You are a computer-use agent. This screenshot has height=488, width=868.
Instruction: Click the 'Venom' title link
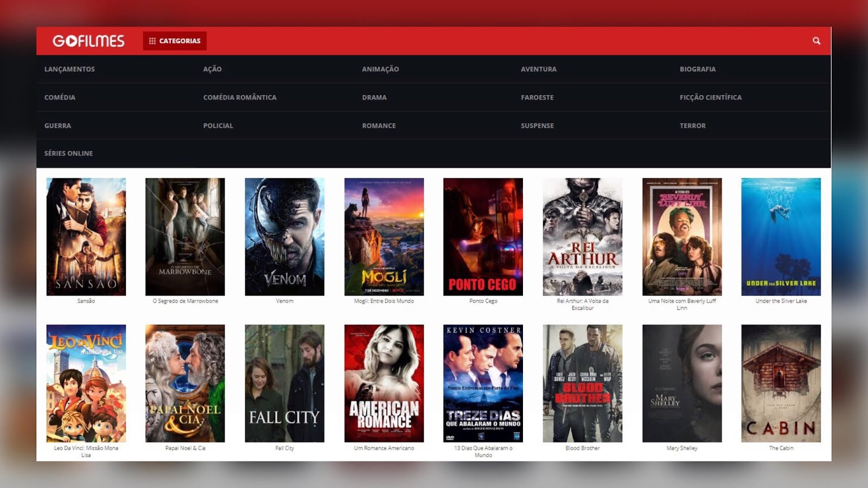[x=284, y=301]
